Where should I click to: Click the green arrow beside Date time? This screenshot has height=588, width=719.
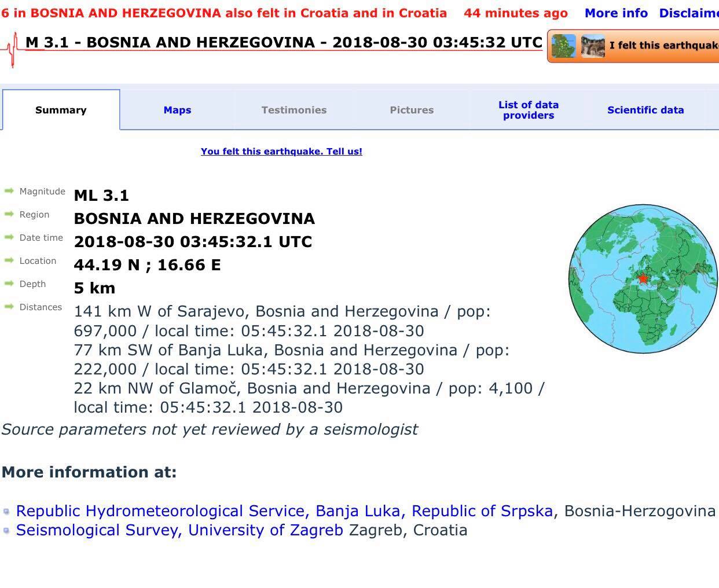pyautogui.click(x=9, y=237)
